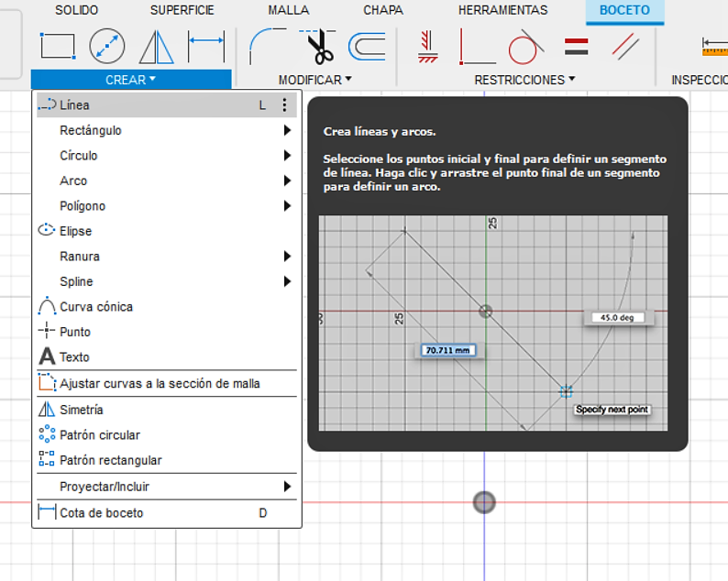Open the RESTRICCIONES dropdown
The image size is (728, 581).
pyautogui.click(x=524, y=80)
